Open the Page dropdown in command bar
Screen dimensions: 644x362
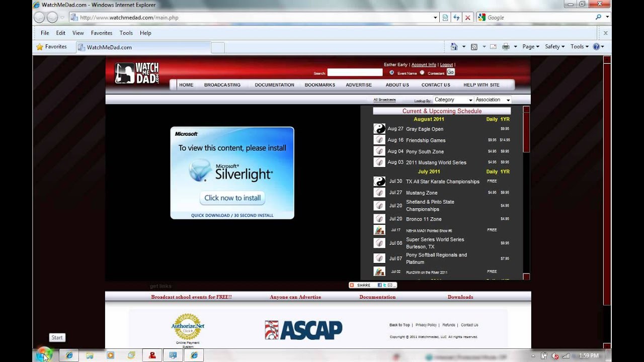pyautogui.click(x=531, y=46)
